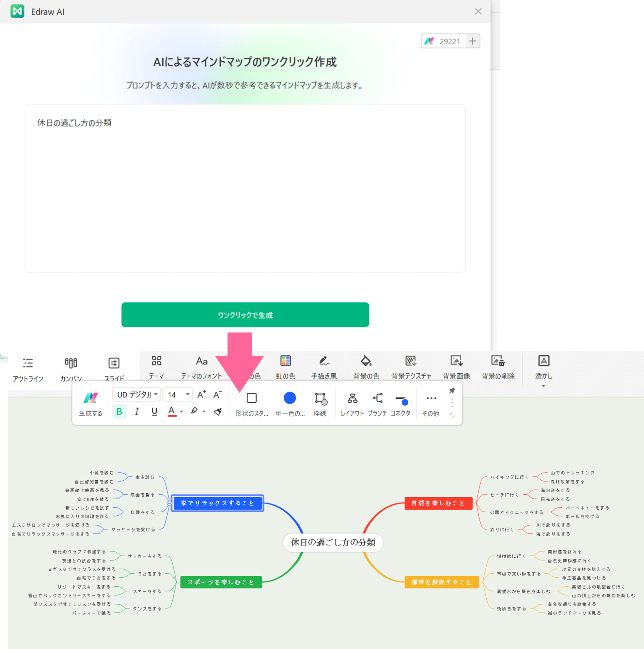Select the green スポーツを楽しむこと node
Image resolution: width=644 pixels, height=649 pixels.
click(x=221, y=582)
